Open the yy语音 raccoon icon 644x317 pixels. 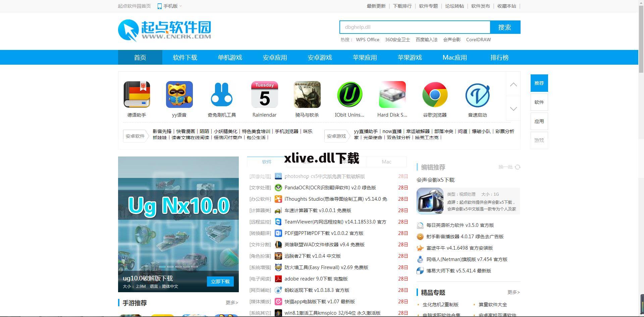point(179,94)
